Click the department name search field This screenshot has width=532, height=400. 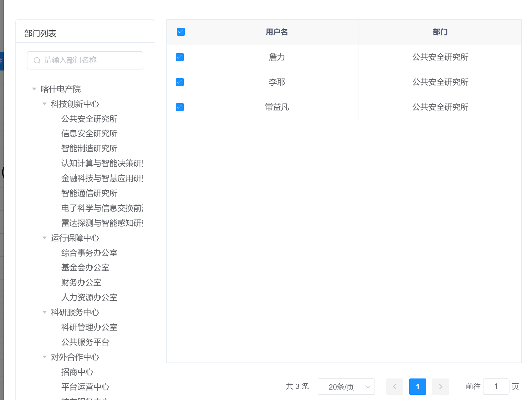pos(90,60)
